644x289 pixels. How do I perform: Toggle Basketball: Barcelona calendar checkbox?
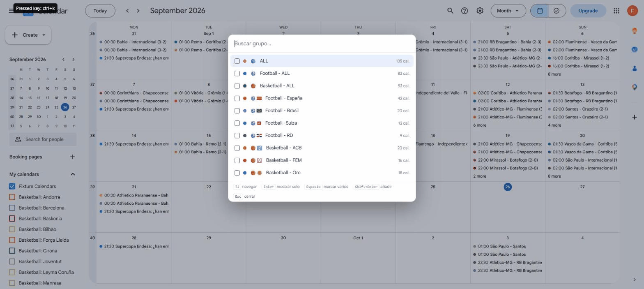pyautogui.click(x=12, y=208)
